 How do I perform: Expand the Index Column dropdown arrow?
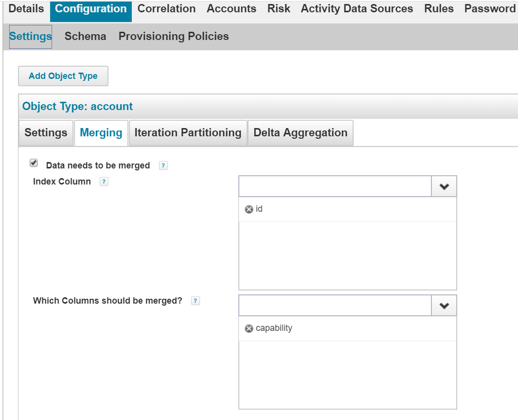pos(444,187)
